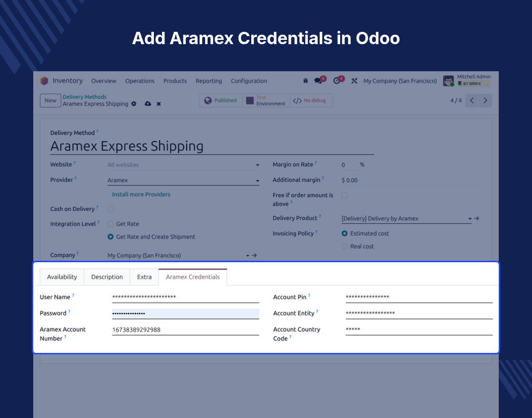
Task: Click the help mark beside Margin on Rate
Action: [x=316, y=163]
